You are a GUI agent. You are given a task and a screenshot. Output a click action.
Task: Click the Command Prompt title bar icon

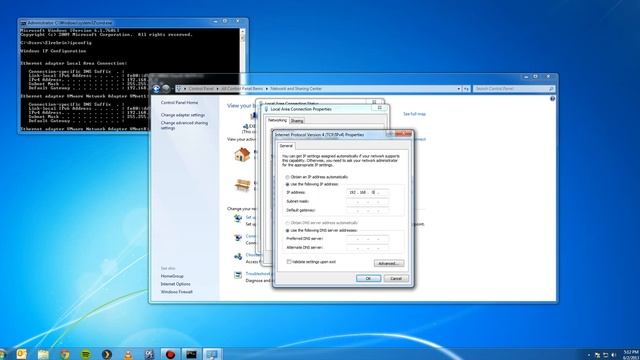23,23
